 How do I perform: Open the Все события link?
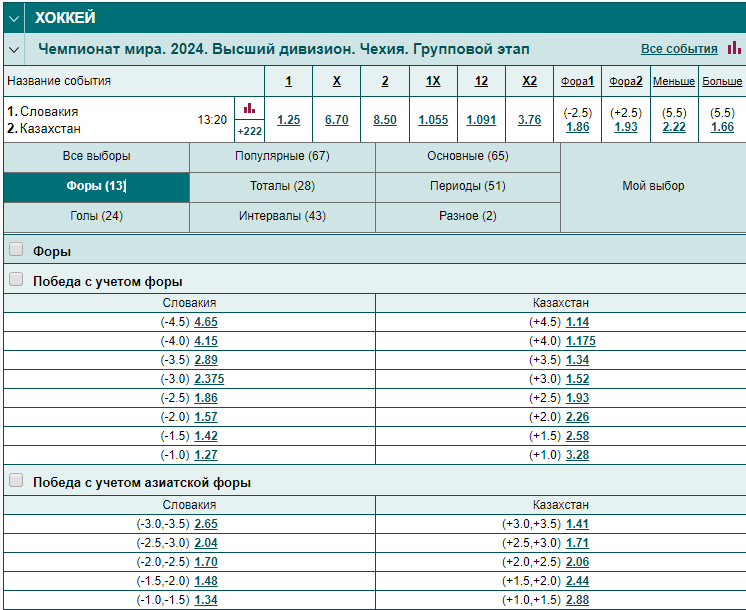679,49
